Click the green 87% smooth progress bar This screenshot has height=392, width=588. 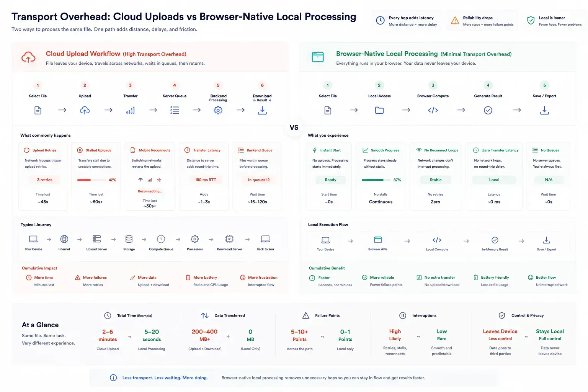(376, 180)
